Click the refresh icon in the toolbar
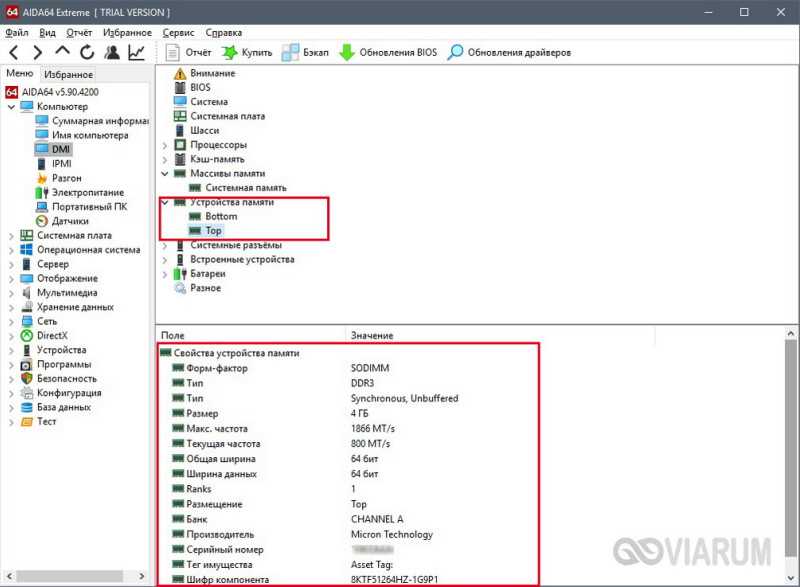Image resolution: width=800 pixels, height=587 pixels. (x=87, y=52)
